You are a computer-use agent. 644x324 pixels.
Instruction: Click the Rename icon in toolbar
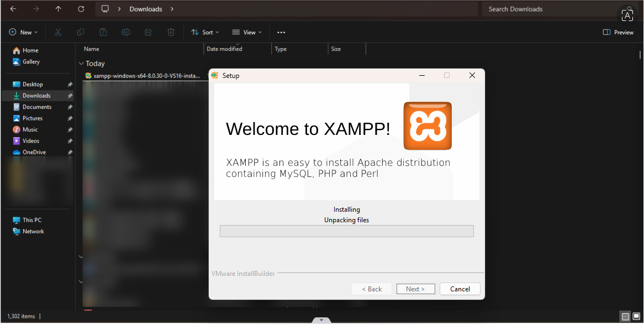[x=126, y=32]
